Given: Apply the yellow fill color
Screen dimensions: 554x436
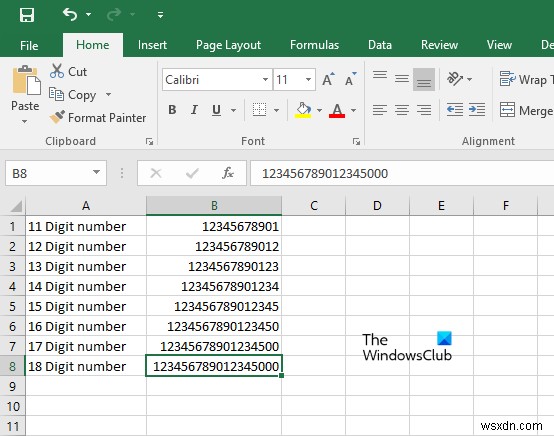Looking at the screenshot, I should point(303,110).
